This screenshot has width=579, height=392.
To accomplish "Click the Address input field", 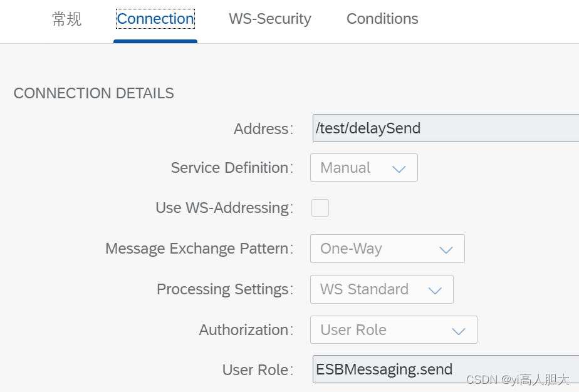I will pos(446,128).
